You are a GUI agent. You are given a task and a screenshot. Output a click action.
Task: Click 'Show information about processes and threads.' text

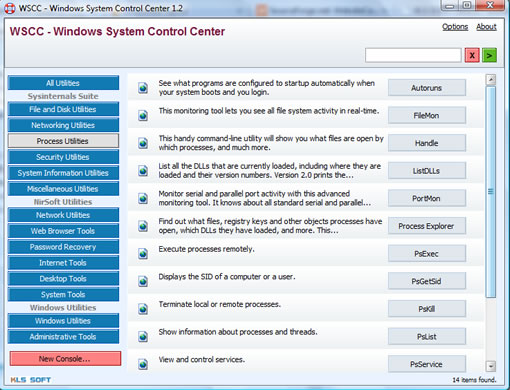238,332
